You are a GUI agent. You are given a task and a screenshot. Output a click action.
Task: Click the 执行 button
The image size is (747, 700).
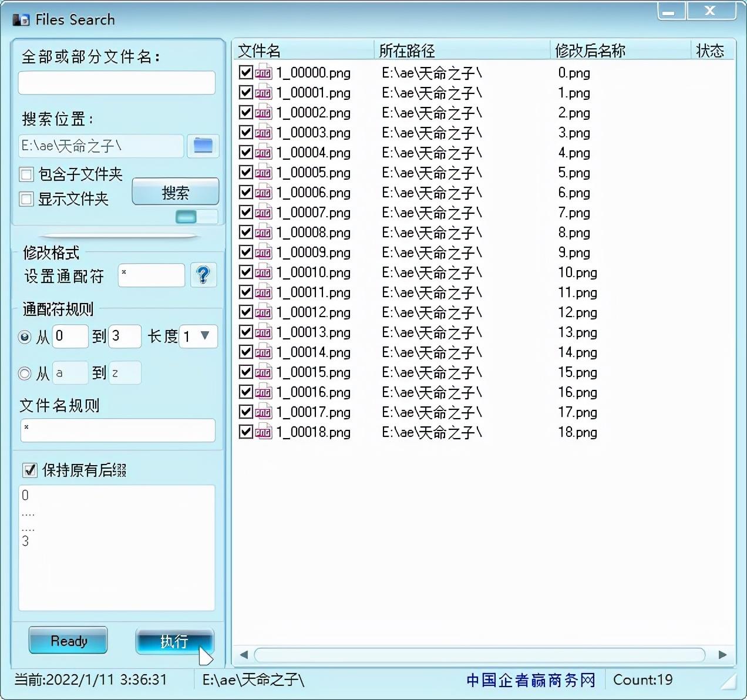click(x=174, y=642)
